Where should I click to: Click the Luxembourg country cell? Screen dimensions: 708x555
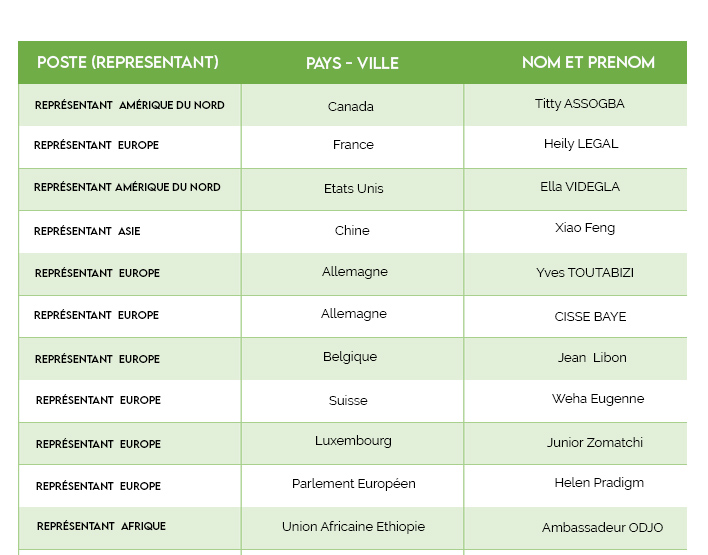(353, 441)
